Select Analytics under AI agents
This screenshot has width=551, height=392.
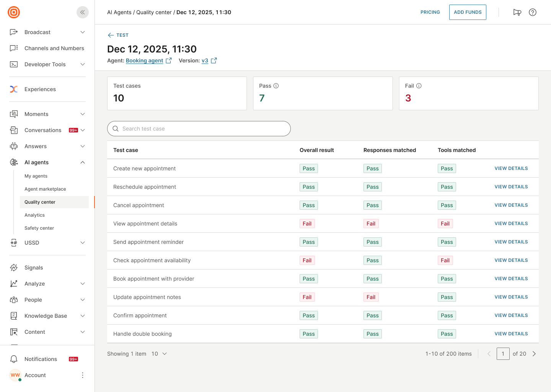pos(34,215)
